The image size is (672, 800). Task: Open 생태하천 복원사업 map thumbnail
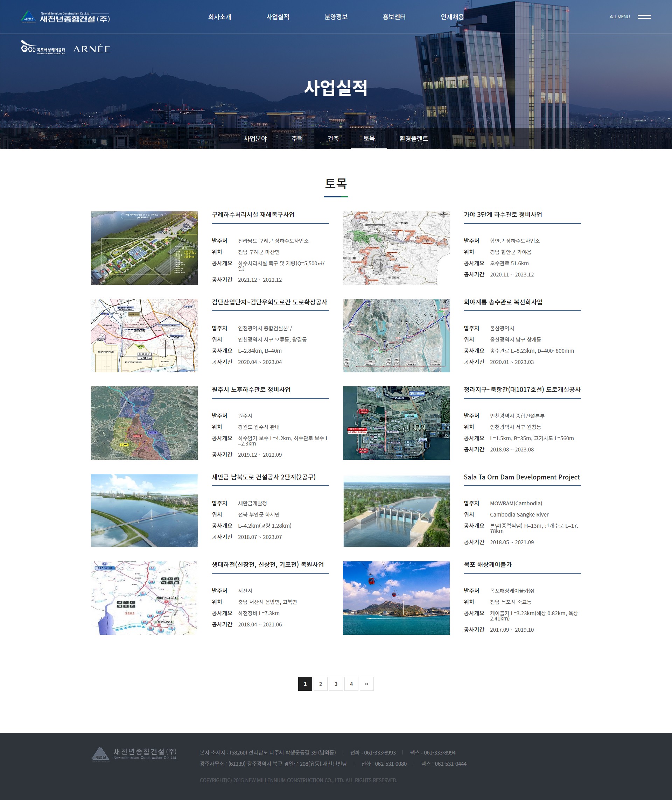tap(145, 598)
